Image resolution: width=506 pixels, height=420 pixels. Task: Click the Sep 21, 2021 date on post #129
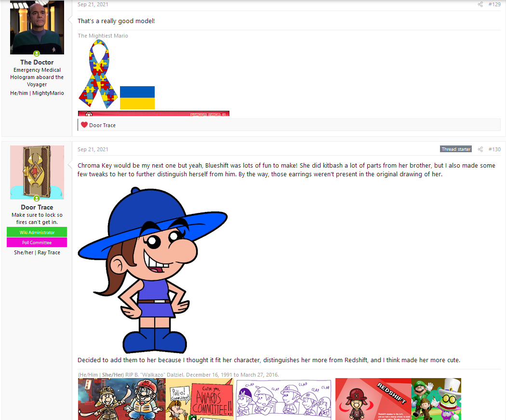(x=93, y=4)
